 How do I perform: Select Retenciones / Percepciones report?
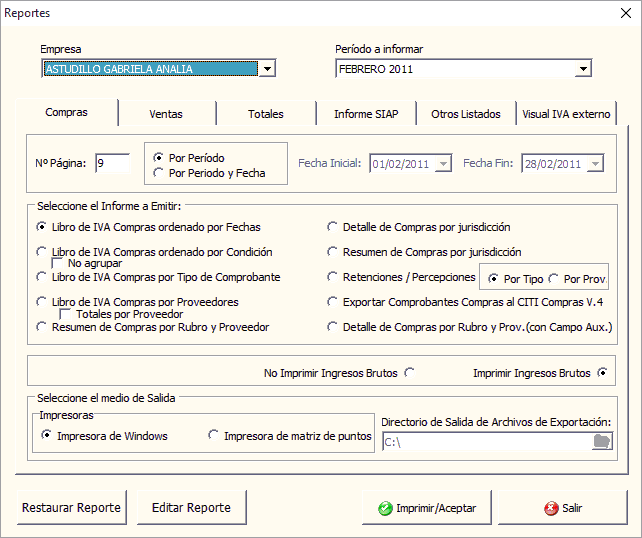[x=333, y=277]
